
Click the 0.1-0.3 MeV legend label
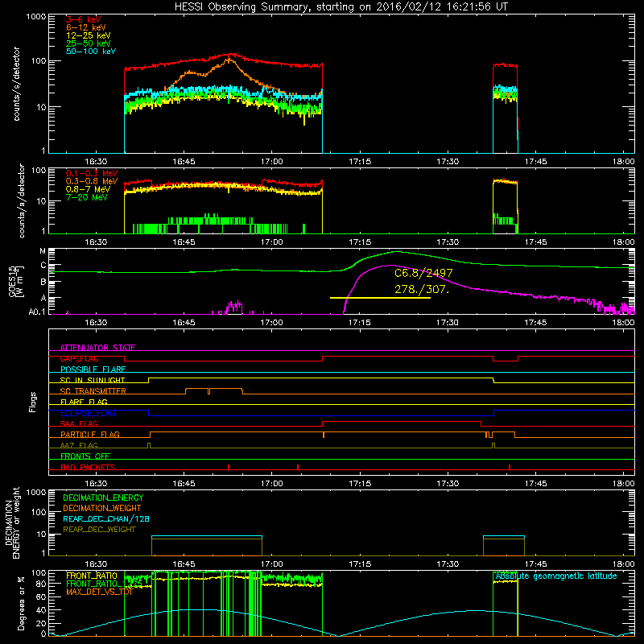click(x=92, y=173)
